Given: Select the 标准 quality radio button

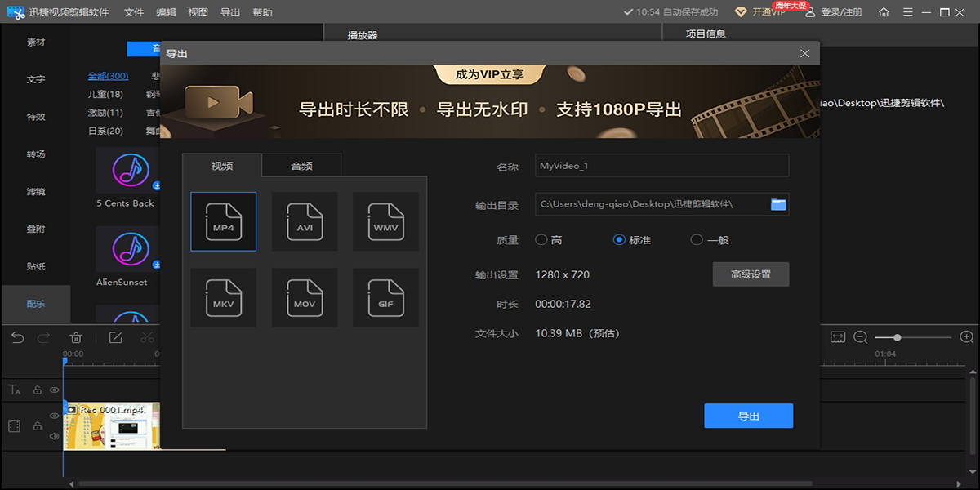Looking at the screenshot, I should pos(619,240).
